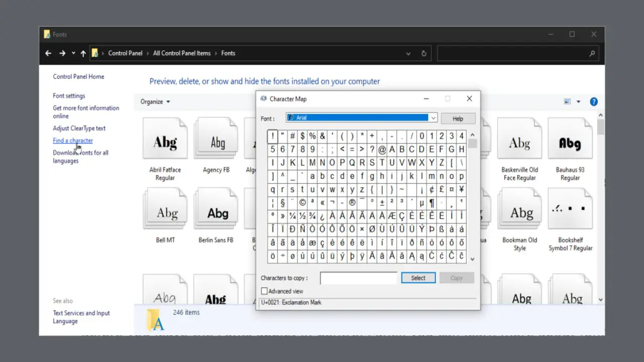Click the magnifier search icon
Viewport: 644px width, 362px height.
pos(592,53)
